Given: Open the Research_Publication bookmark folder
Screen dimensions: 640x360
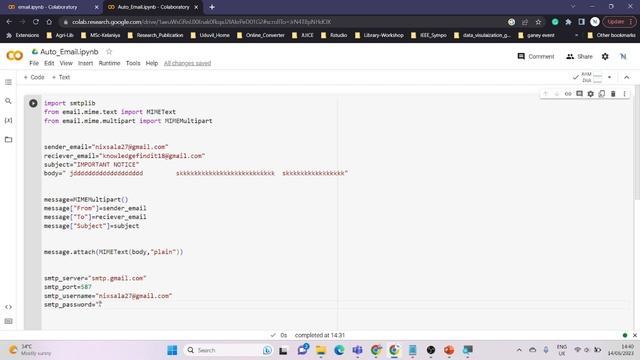Looking at the screenshot, I should (156, 35).
